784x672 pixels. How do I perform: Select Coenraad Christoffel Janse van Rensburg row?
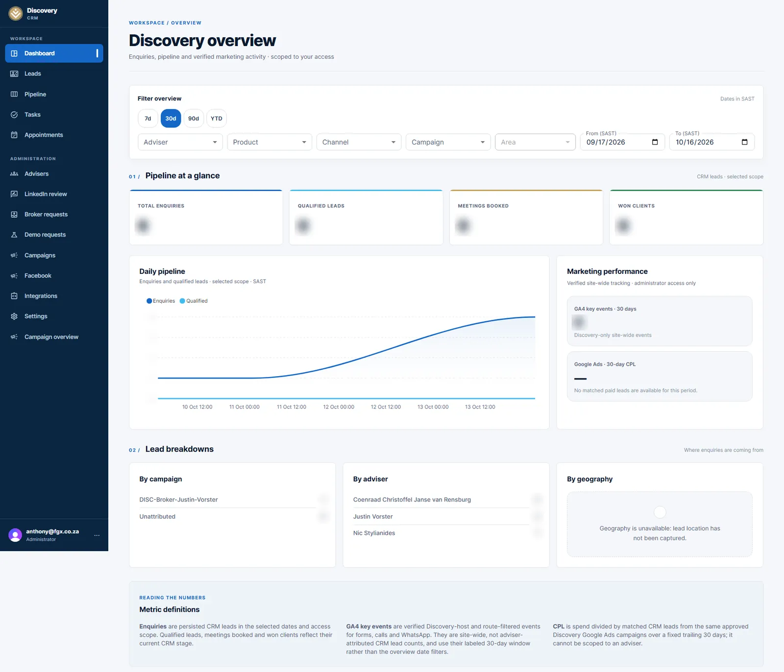[x=447, y=500]
